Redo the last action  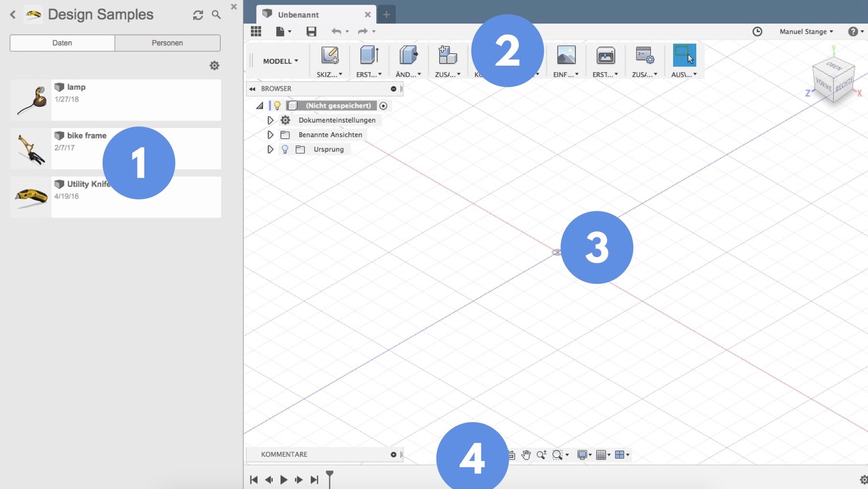[363, 31]
